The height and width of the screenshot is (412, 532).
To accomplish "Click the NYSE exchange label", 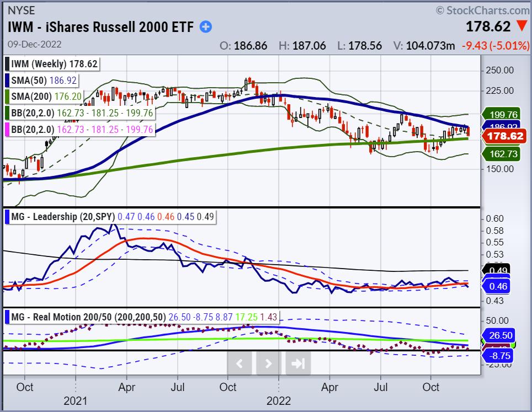I will click(x=21, y=10).
